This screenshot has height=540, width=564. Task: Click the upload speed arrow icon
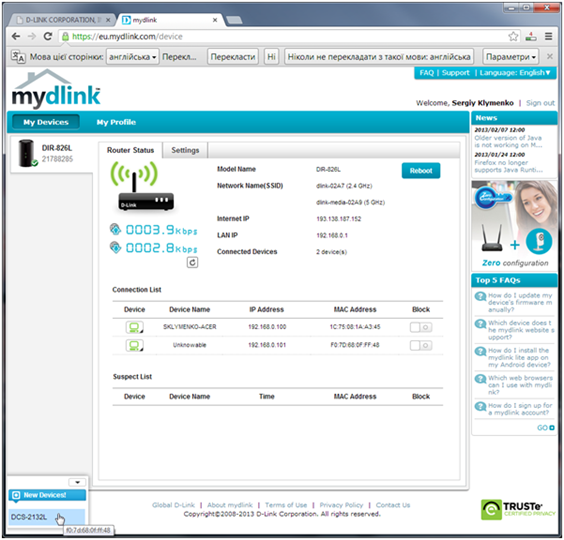[x=115, y=229]
